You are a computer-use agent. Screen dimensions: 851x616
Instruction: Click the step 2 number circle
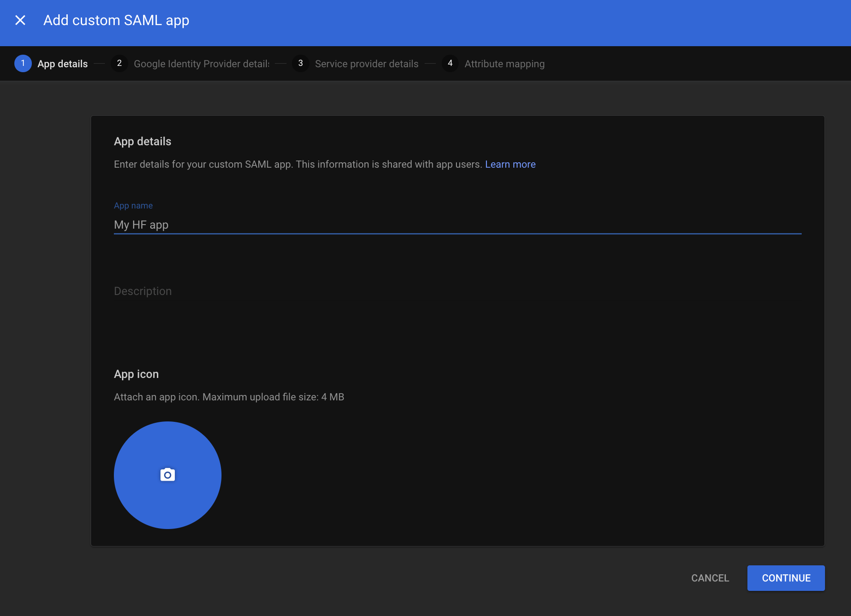[x=119, y=64]
